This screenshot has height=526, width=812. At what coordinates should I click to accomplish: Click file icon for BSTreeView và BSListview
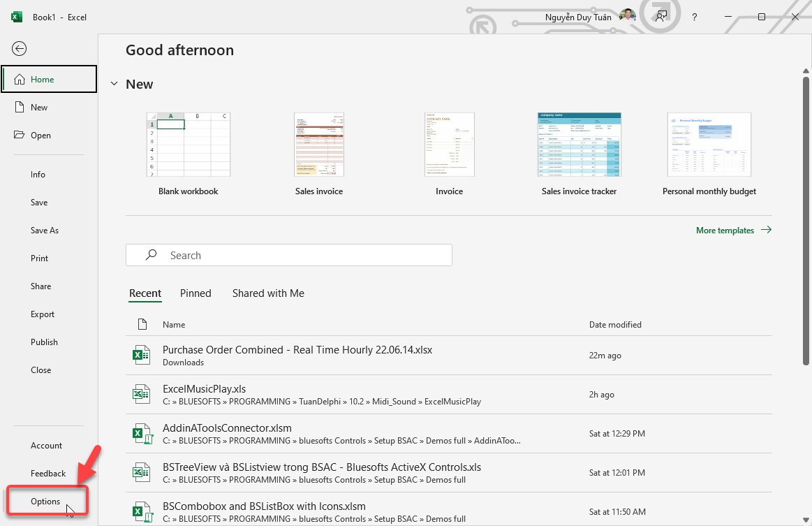pyautogui.click(x=141, y=472)
